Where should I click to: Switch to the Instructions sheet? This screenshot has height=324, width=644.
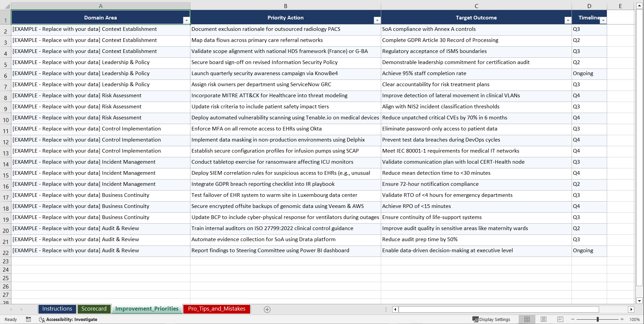coord(57,309)
